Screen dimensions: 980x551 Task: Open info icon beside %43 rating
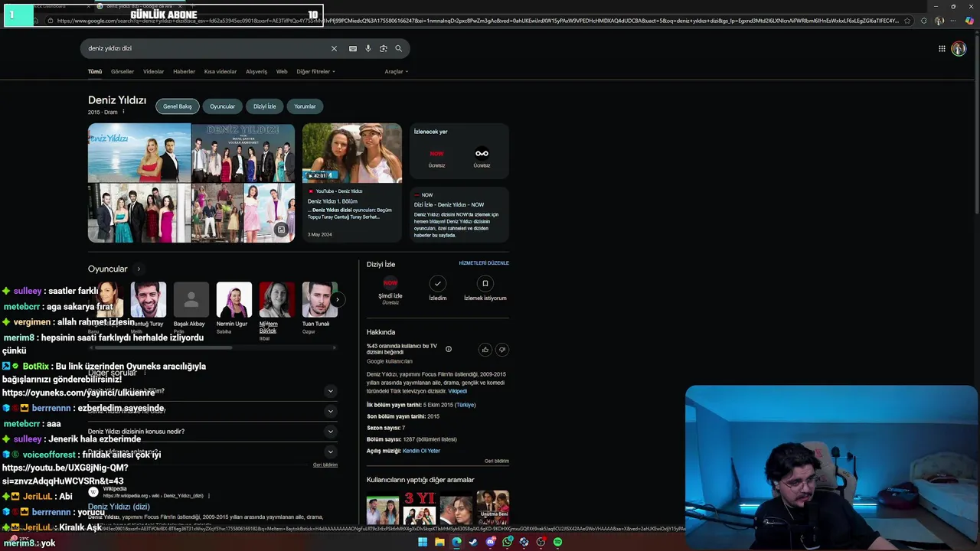click(x=449, y=349)
